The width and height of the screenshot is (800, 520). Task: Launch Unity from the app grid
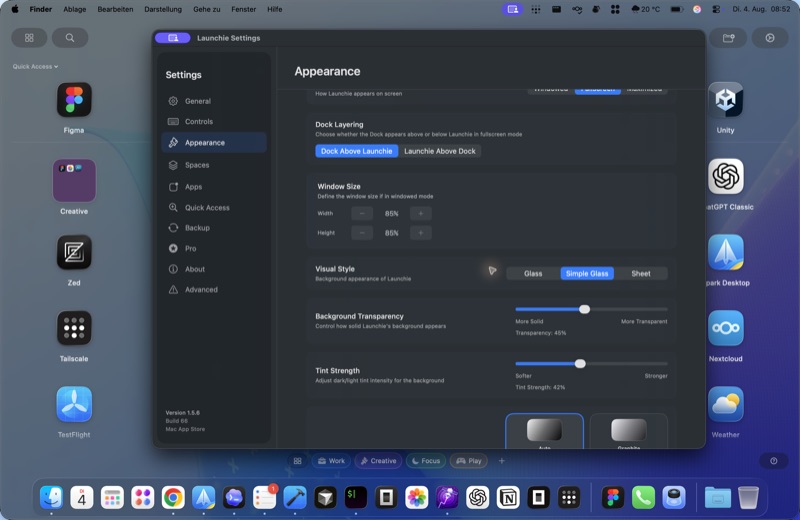pyautogui.click(x=726, y=100)
